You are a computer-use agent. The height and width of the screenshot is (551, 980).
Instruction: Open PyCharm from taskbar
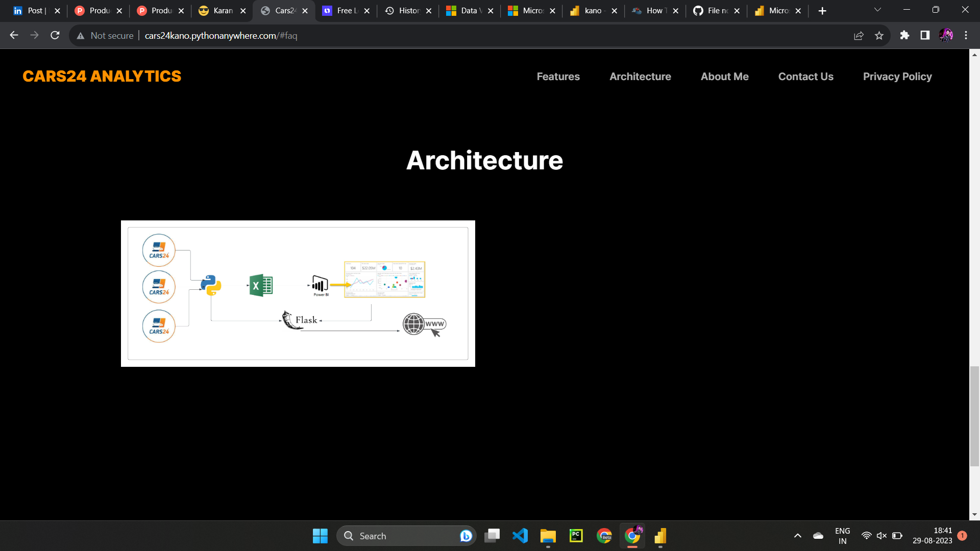[x=576, y=536]
